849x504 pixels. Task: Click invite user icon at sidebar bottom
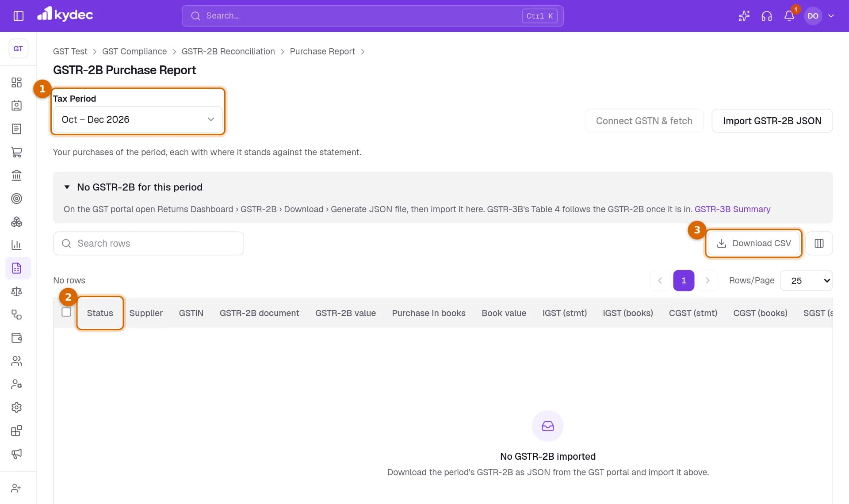pyautogui.click(x=16, y=488)
